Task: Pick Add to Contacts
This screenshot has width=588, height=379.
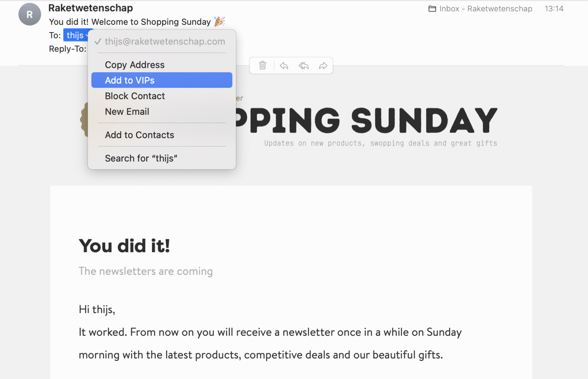Action: pos(139,135)
